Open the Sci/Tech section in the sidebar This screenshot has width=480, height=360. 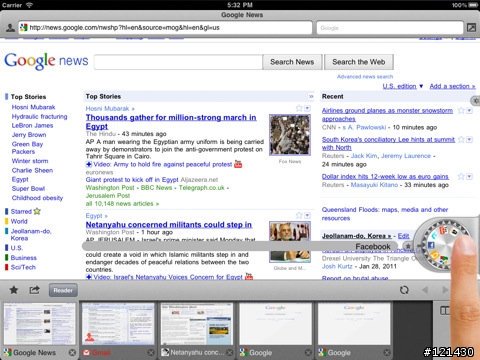click(x=23, y=267)
